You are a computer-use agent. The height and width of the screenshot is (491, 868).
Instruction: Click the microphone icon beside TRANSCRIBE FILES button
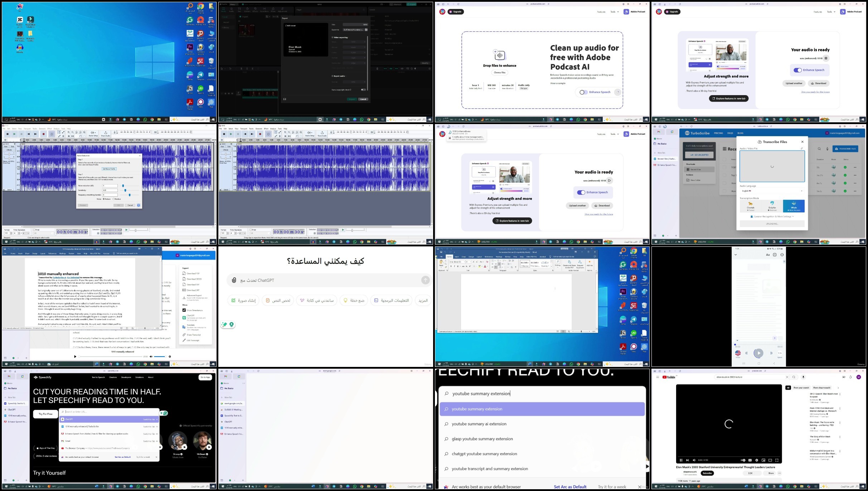(827, 149)
